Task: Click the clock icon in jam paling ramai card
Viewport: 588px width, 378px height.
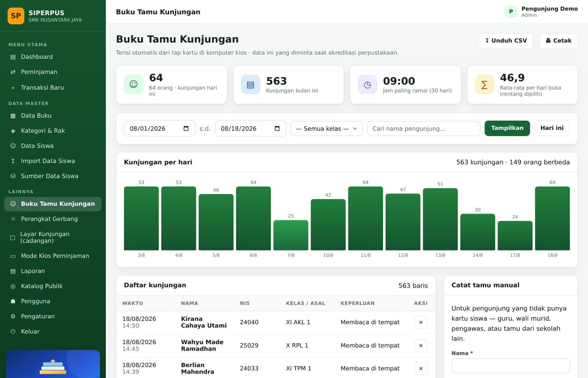Action: click(367, 84)
